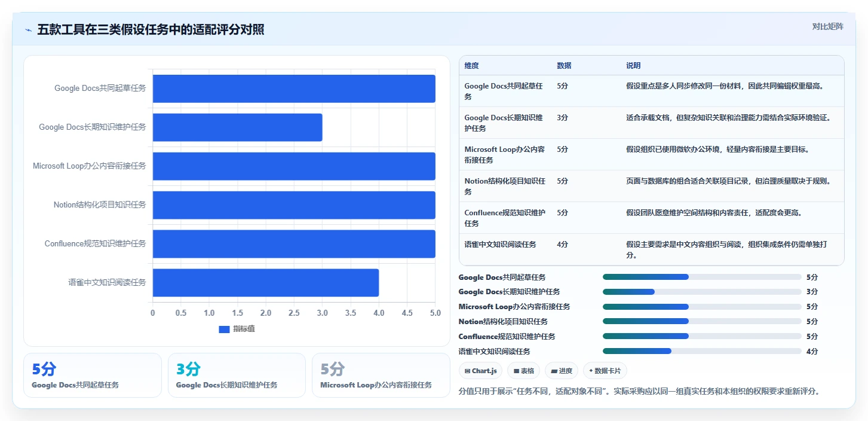Click table cell Google Docs长期知识维护任务

[x=505, y=123]
